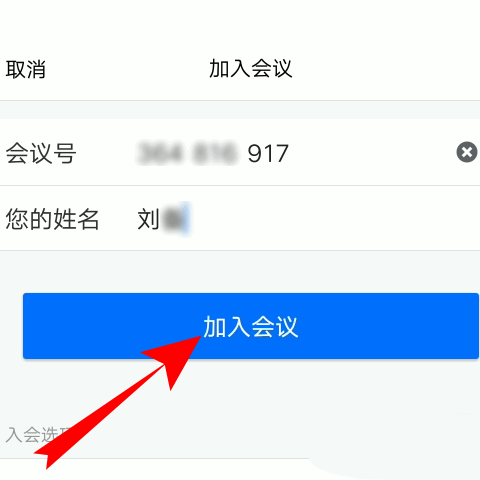Place cursor after digits 917
Screen dimensions: 480x480
pyautogui.click(x=291, y=153)
